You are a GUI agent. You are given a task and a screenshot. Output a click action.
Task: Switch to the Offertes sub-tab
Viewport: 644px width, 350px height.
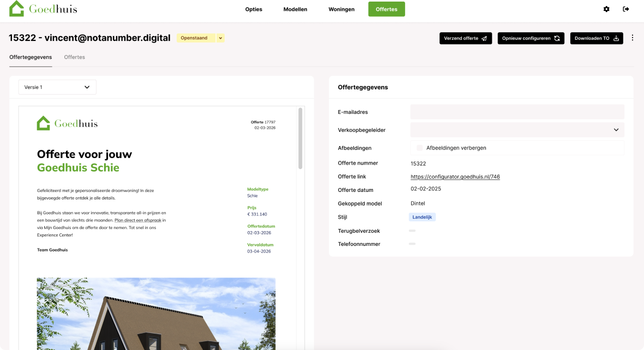[x=74, y=57]
